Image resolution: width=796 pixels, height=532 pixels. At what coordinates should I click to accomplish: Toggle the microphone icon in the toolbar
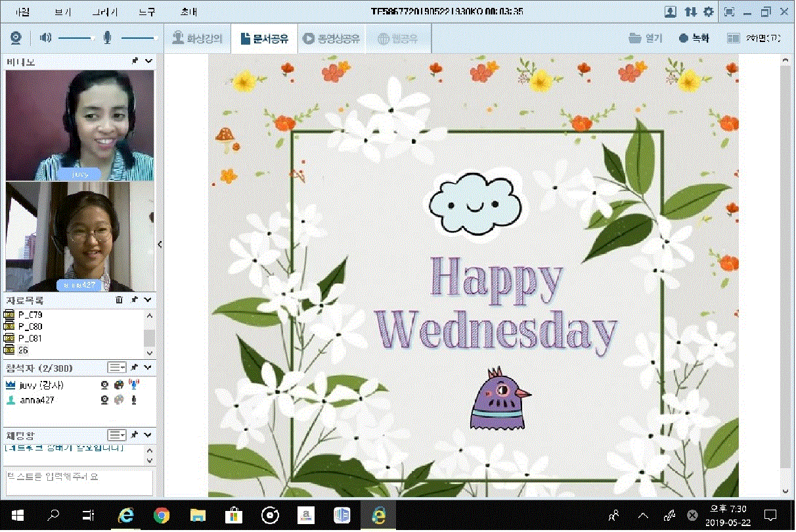pos(107,38)
